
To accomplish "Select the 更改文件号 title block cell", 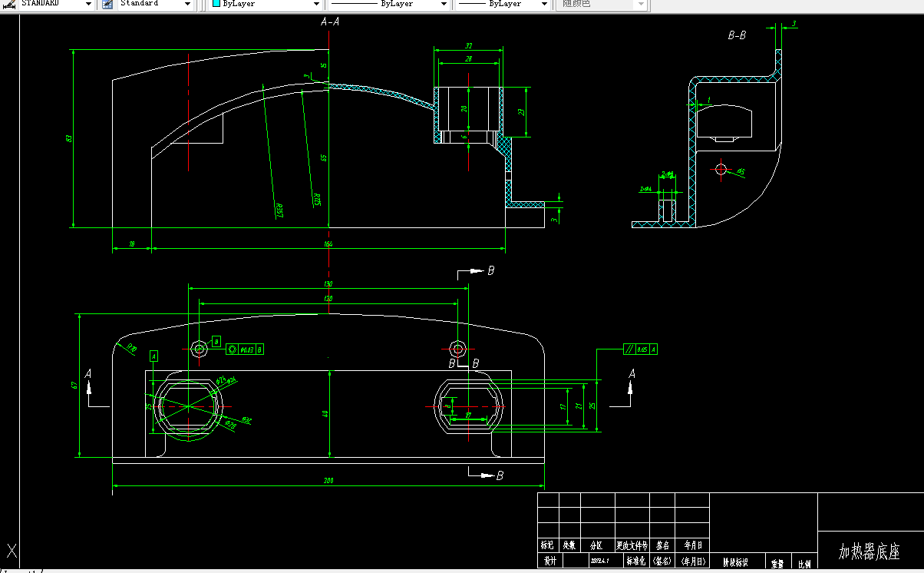I will tap(632, 545).
